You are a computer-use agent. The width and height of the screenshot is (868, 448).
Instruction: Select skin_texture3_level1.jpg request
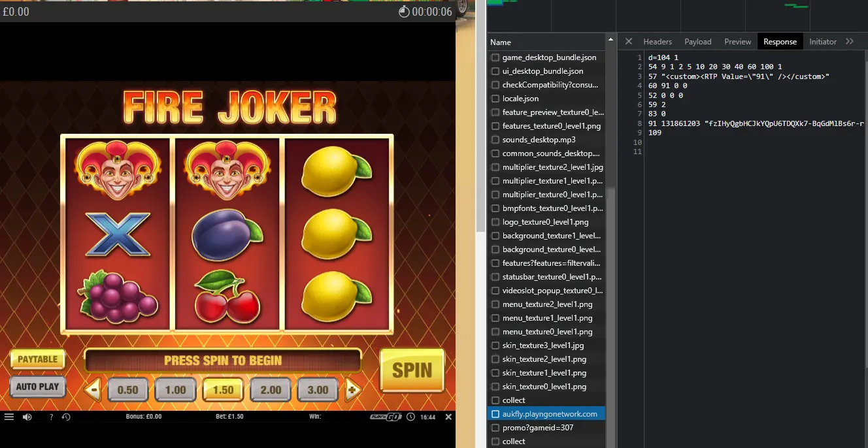tap(546, 345)
